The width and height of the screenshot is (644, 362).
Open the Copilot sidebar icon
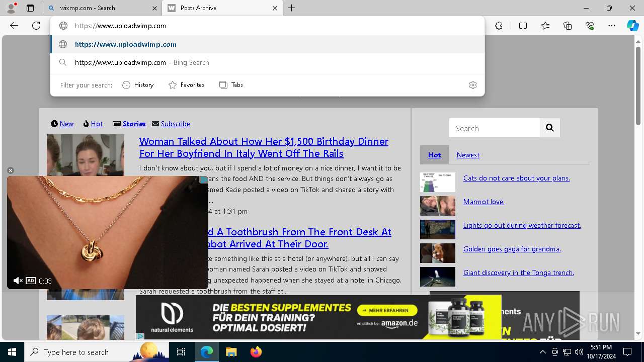tap(632, 26)
